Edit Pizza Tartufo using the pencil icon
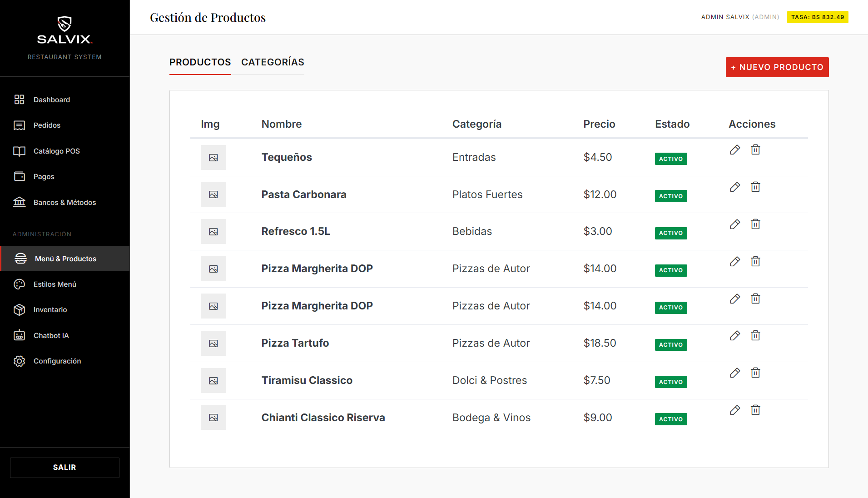This screenshot has width=868, height=498. (x=735, y=335)
